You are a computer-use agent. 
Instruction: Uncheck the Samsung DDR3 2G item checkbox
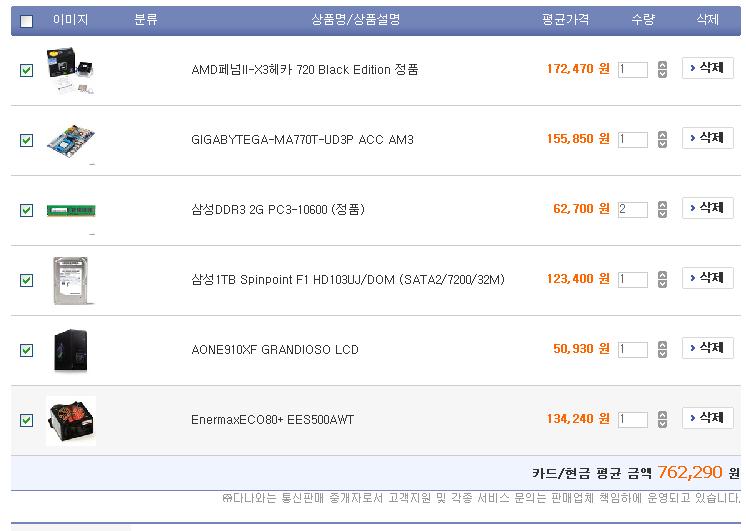point(27,210)
